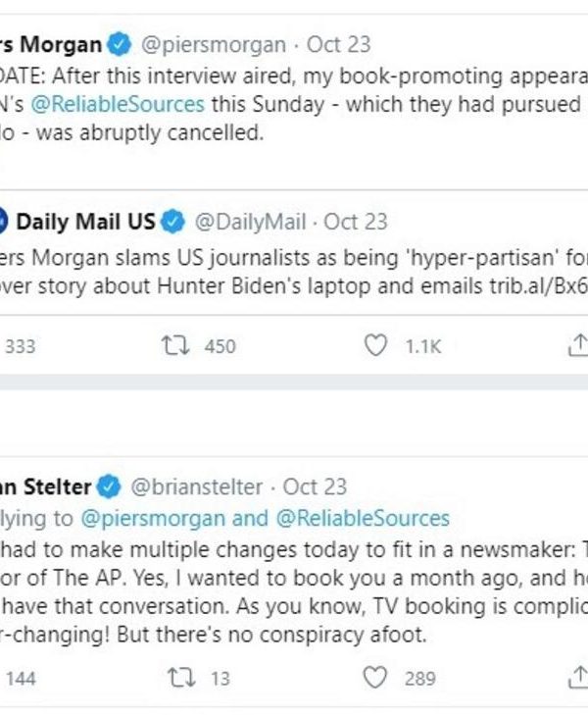The image size is (588, 715).
Task: Click the Daily Mail US display name
Action: [x=85, y=222]
